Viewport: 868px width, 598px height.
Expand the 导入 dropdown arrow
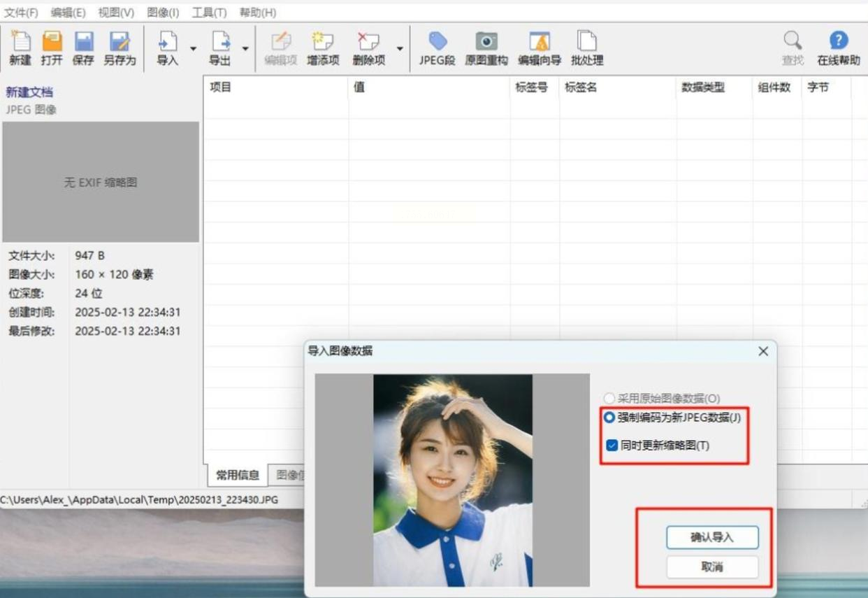pyautogui.click(x=194, y=49)
